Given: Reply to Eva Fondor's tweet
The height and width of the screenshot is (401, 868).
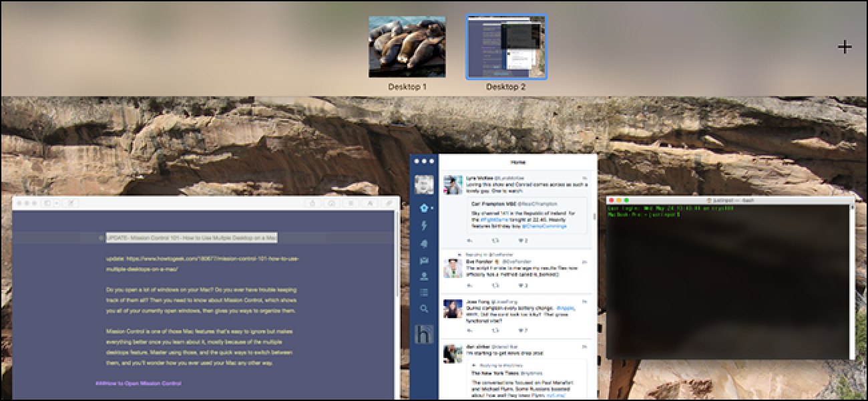Looking at the screenshot, I should pos(469,285).
